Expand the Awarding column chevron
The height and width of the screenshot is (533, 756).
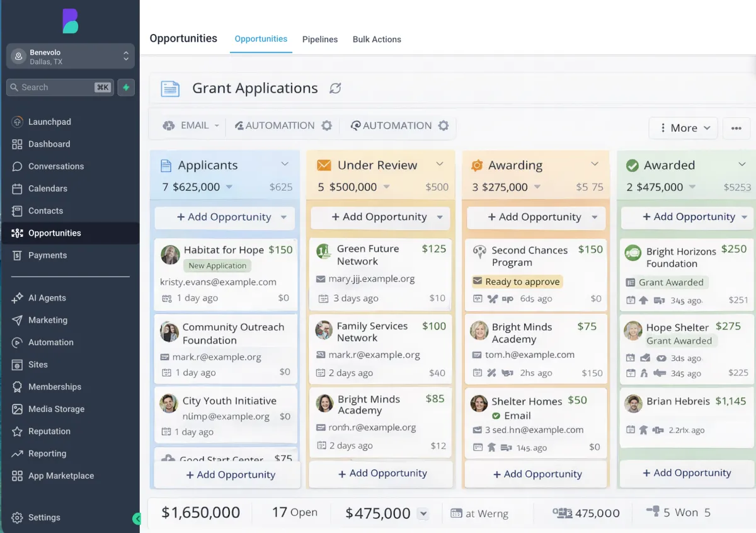tap(594, 164)
